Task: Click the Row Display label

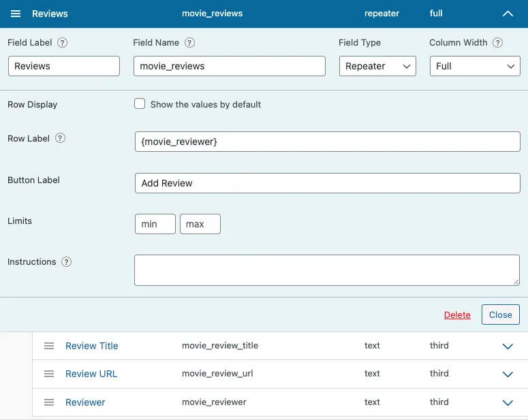Action: [32, 104]
